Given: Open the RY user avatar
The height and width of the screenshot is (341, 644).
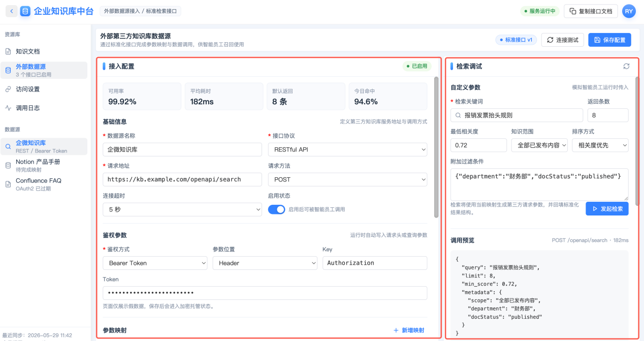Looking at the screenshot, I should coord(629,11).
